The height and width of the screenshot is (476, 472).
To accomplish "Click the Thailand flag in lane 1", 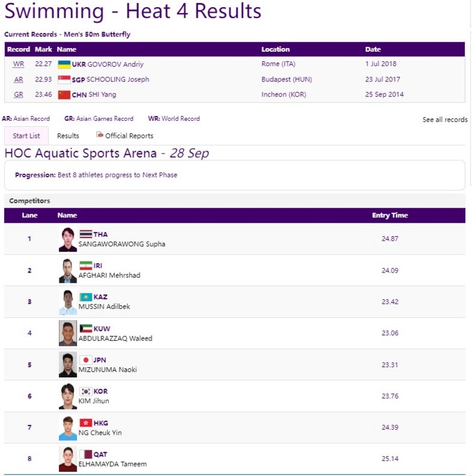I will pos(86,234).
